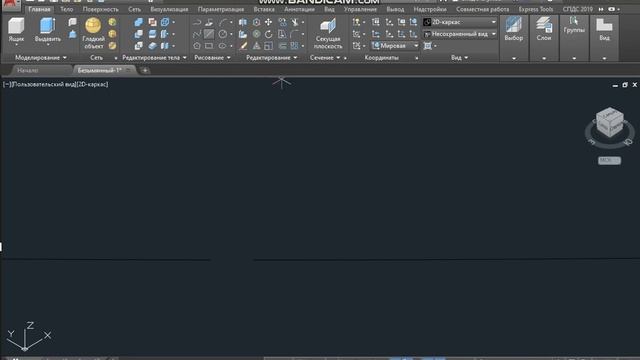
Task: Open the Группы (Groups) panel button
Action: tap(574, 25)
